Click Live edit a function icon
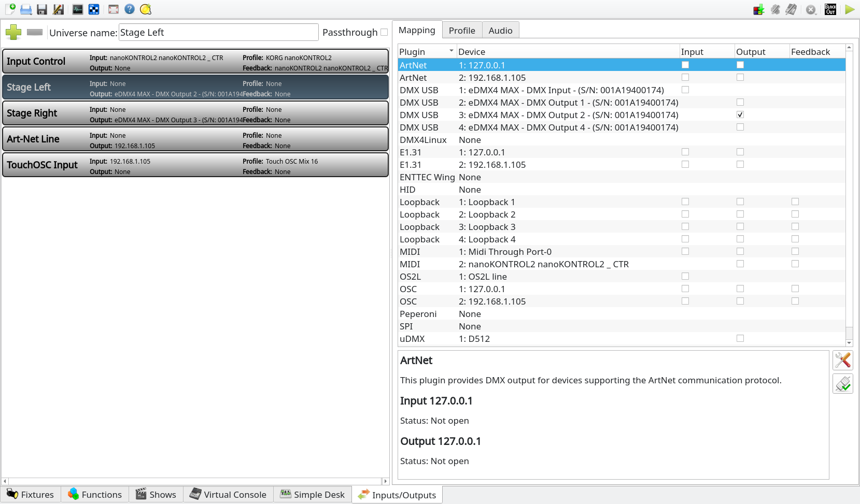860x504 pixels. pos(775,9)
